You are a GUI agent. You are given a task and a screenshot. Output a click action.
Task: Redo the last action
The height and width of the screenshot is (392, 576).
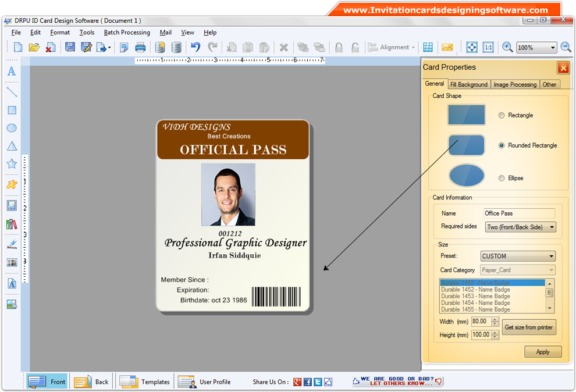[x=212, y=47]
